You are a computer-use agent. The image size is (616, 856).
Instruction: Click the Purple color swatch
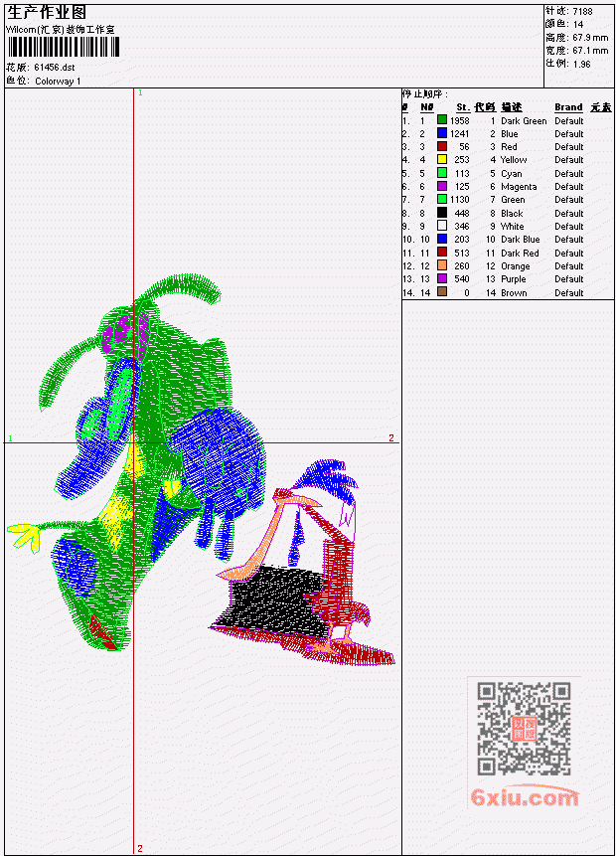[442, 279]
